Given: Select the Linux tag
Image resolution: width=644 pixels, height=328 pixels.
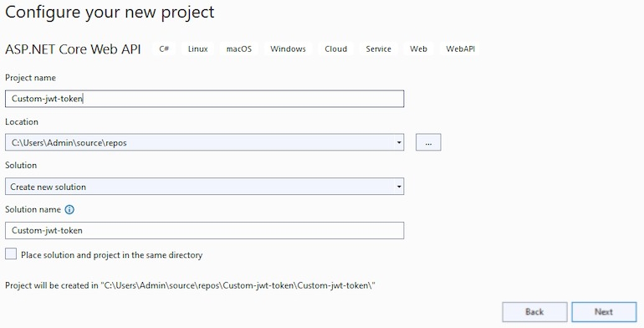Looking at the screenshot, I should tap(198, 49).
